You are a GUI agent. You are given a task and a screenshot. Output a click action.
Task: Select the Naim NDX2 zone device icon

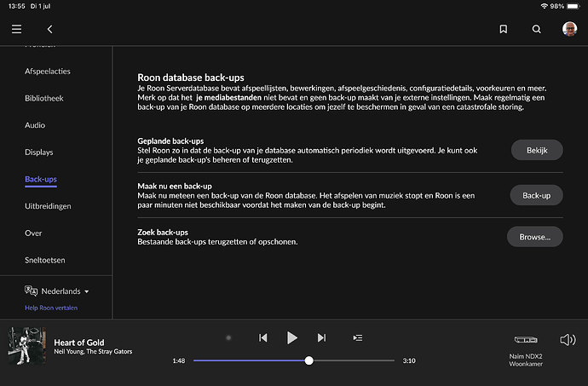point(526,339)
